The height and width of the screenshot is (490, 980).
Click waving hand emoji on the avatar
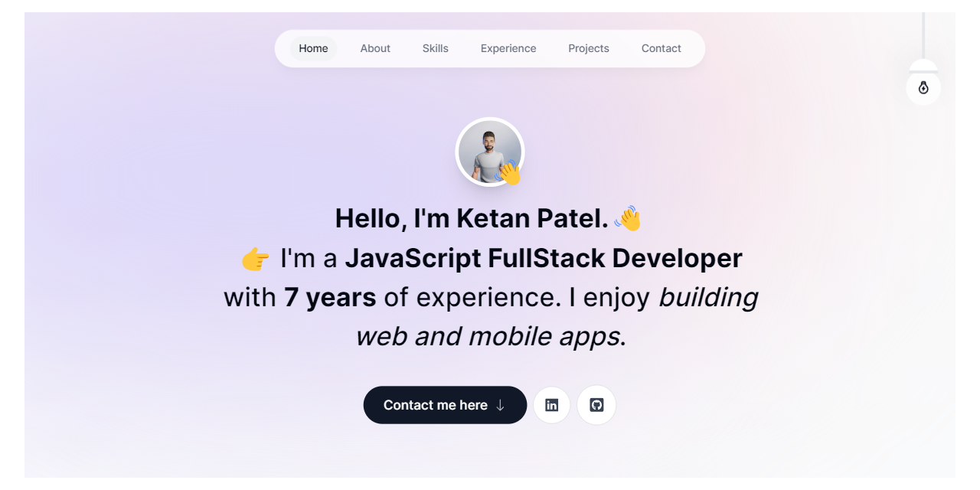(508, 172)
